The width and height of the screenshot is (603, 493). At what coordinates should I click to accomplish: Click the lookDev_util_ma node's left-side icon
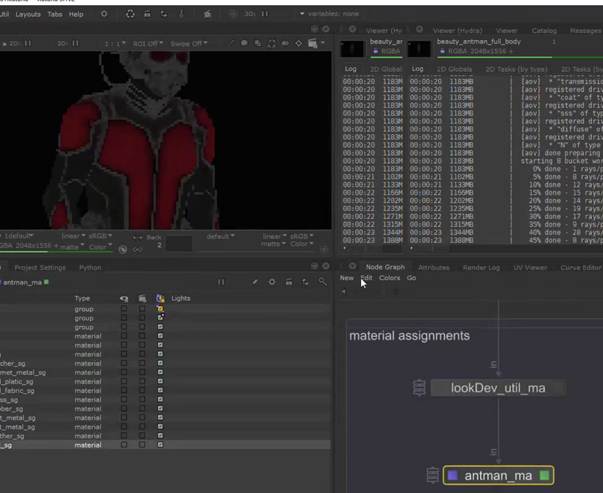coord(421,388)
